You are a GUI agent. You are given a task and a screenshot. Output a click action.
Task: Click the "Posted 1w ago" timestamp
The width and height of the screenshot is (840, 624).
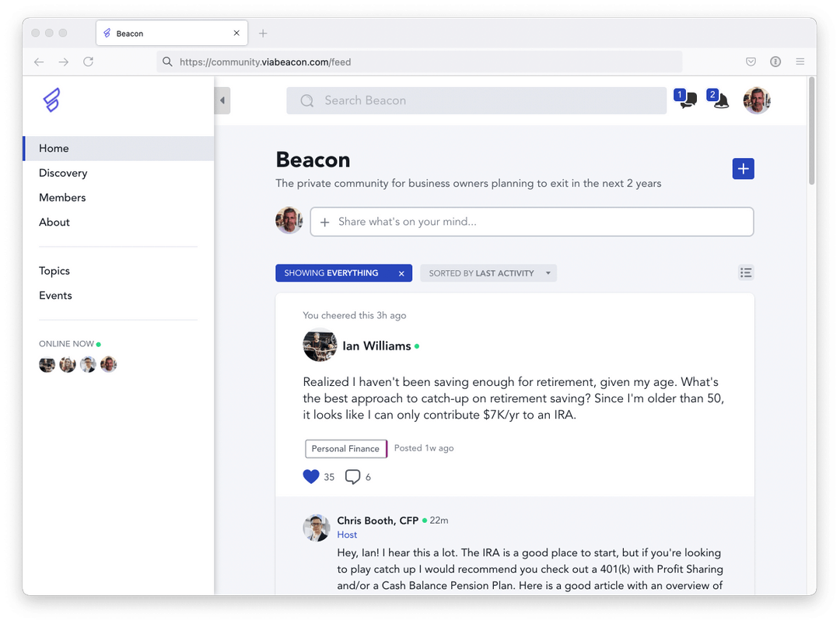point(424,448)
